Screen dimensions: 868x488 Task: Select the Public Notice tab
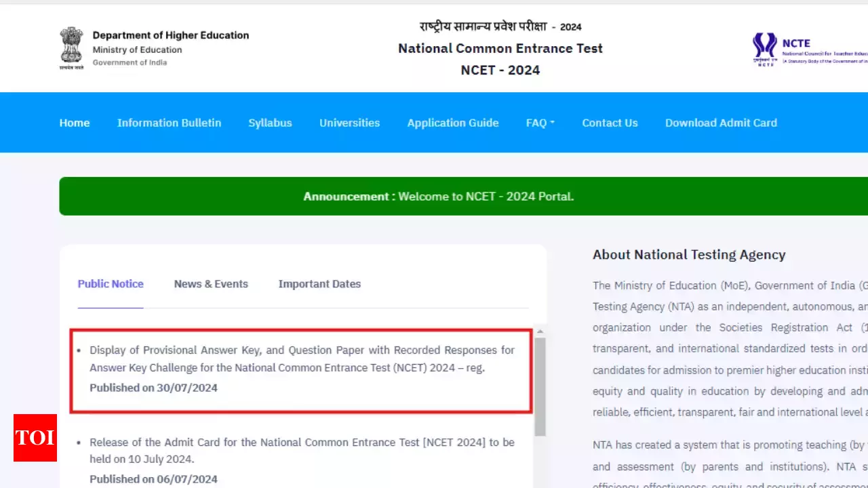pos(111,284)
